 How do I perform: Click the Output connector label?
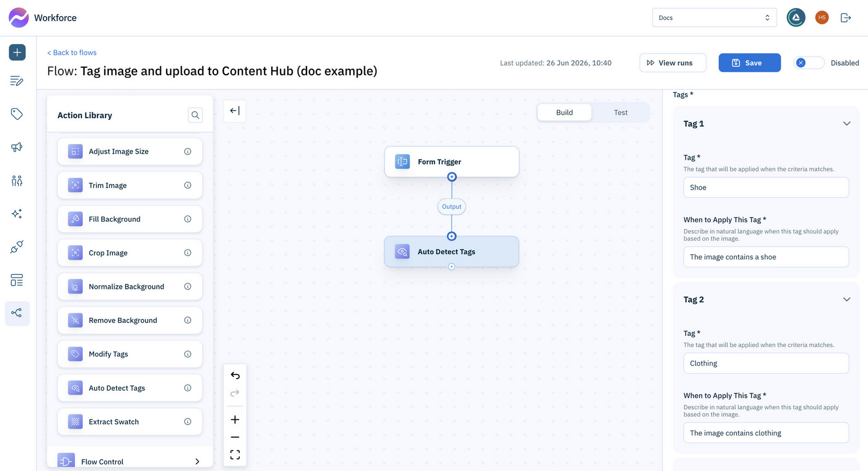452,206
